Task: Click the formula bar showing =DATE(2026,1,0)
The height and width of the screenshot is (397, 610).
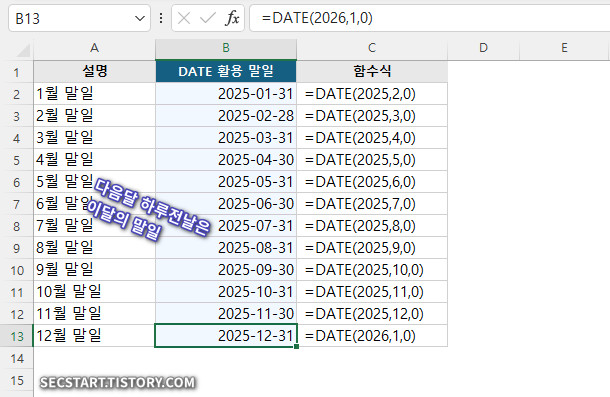Action: tap(429, 18)
